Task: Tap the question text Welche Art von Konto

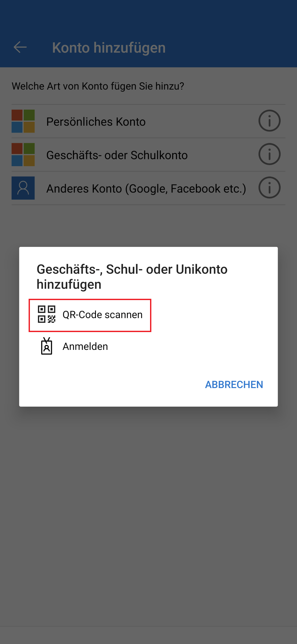Action: pos(98,86)
